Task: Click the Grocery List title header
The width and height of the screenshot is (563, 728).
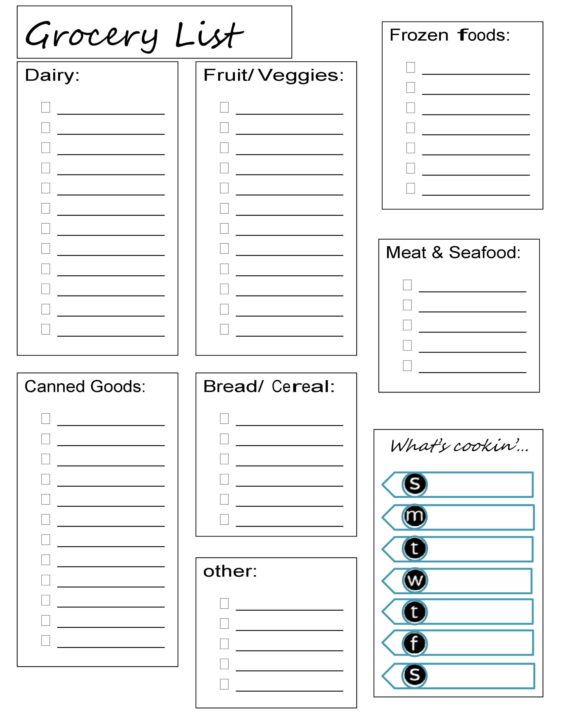Action: (103, 28)
